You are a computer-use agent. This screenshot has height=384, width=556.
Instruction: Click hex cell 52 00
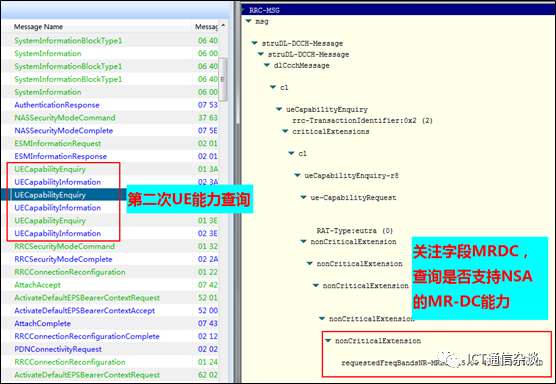(208, 311)
